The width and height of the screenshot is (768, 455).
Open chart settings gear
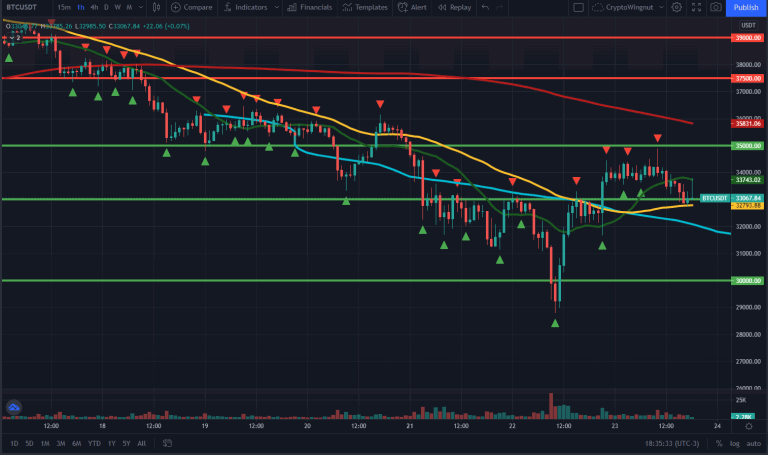tap(676, 7)
